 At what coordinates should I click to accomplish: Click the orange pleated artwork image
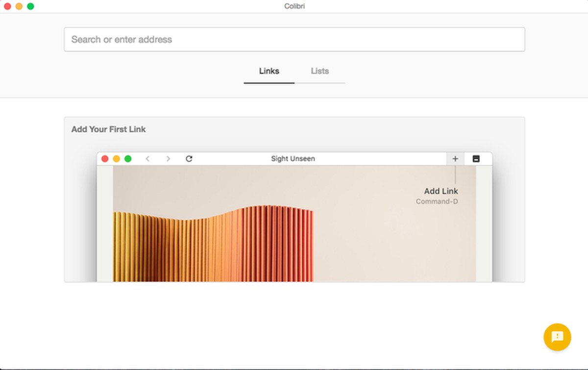click(x=213, y=245)
